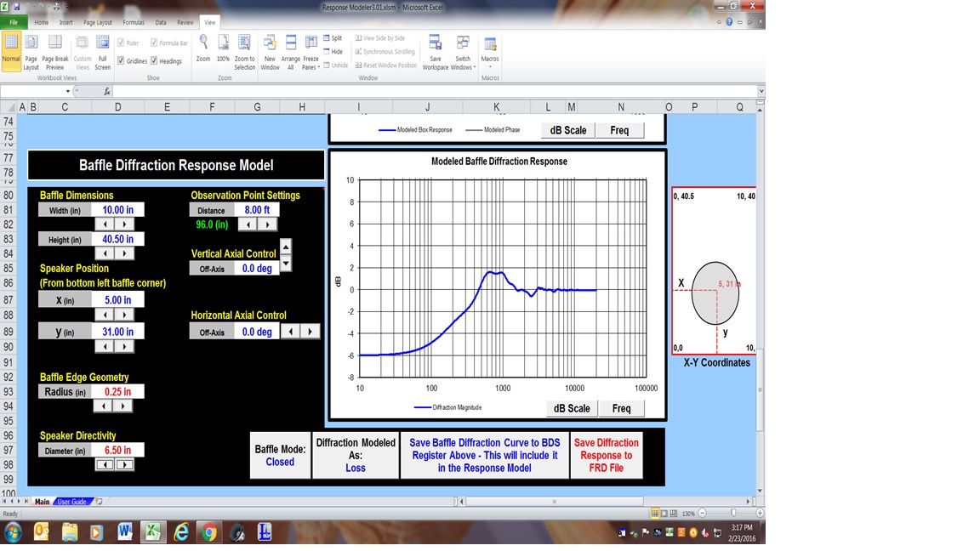
Task: Click Hide window option
Action: [x=333, y=52]
